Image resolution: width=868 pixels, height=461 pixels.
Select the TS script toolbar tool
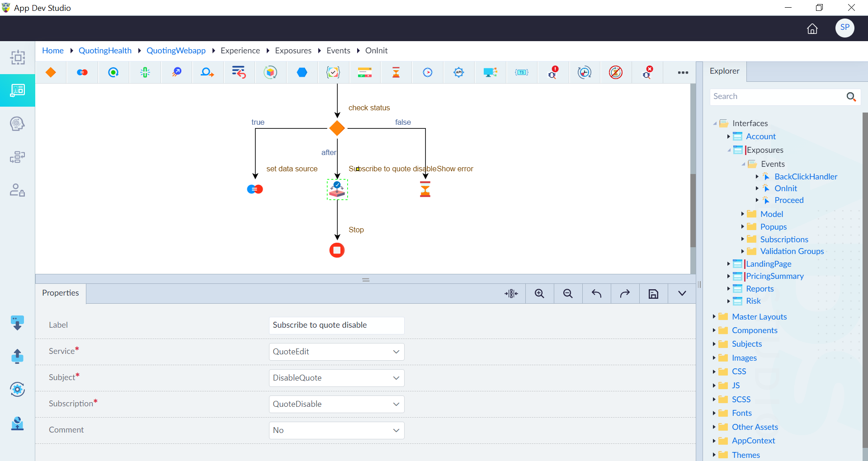(x=522, y=72)
